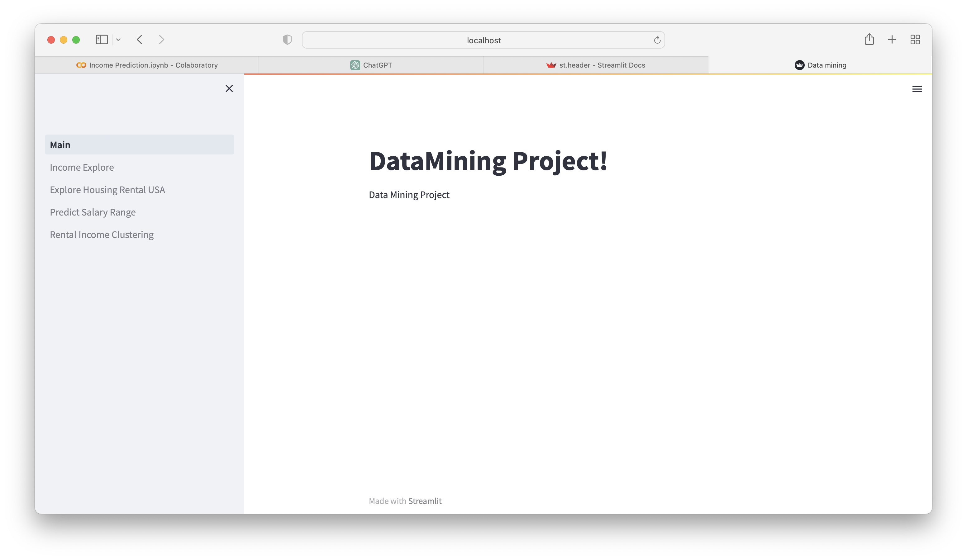This screenshot has height=560, width=967.
Task: Navigate back using the back arrow
Action: [139, 40]
